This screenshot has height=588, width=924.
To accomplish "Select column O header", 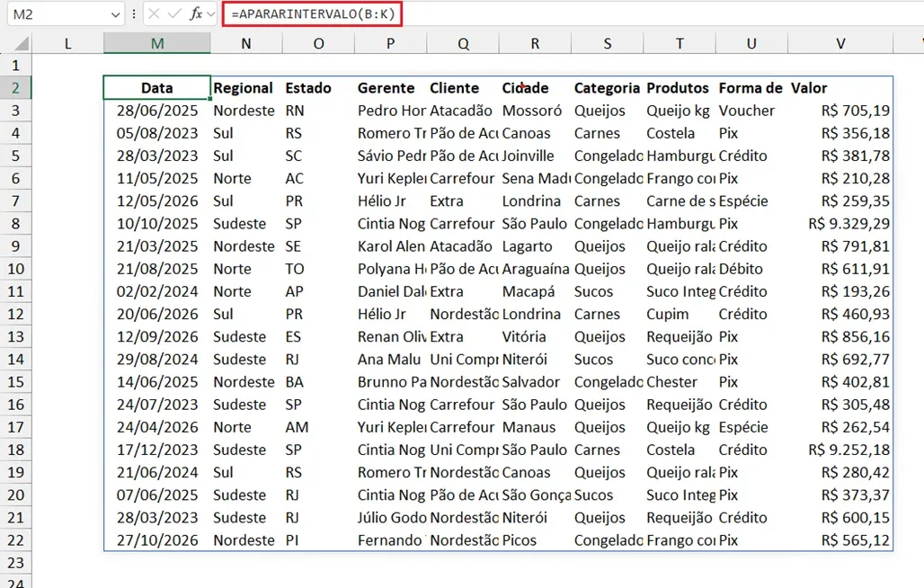I will pyautogui.click(x=319, y=43).
